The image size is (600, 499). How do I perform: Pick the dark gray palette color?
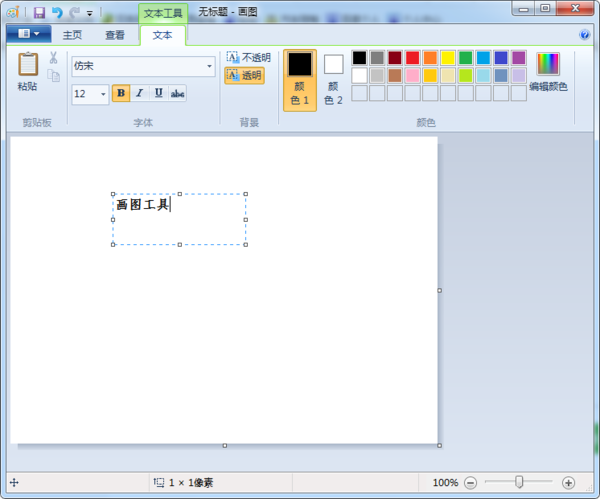point(377,58)
